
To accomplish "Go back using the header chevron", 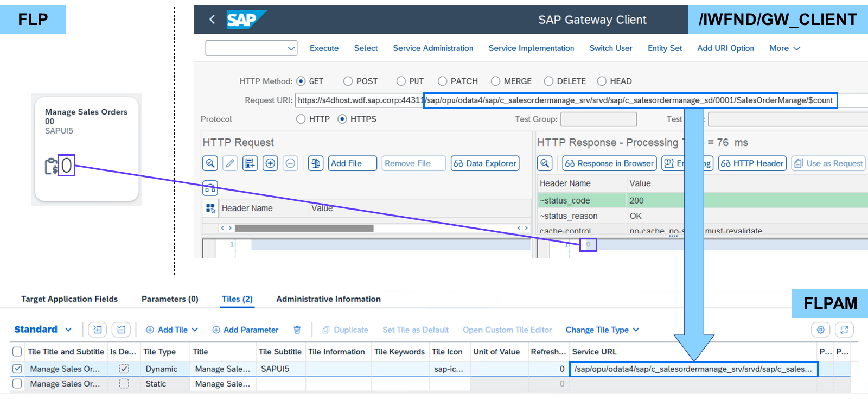I will [212, 20].
